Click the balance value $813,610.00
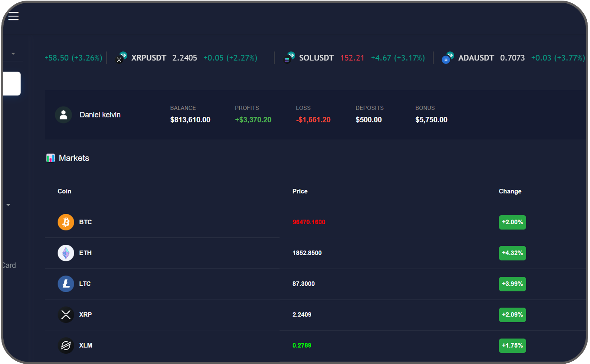590x364 pixels. [190, 120]
